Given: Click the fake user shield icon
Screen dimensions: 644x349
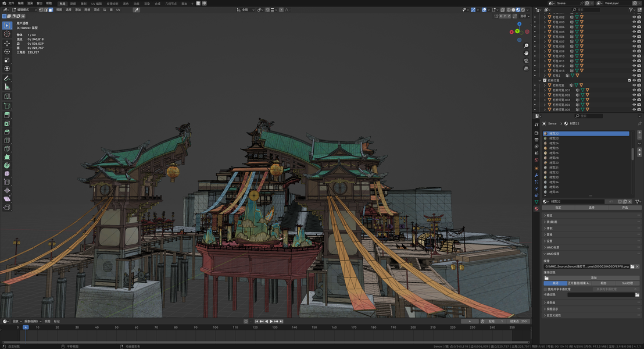Looking at the screenshot, I should pos(620,201).
